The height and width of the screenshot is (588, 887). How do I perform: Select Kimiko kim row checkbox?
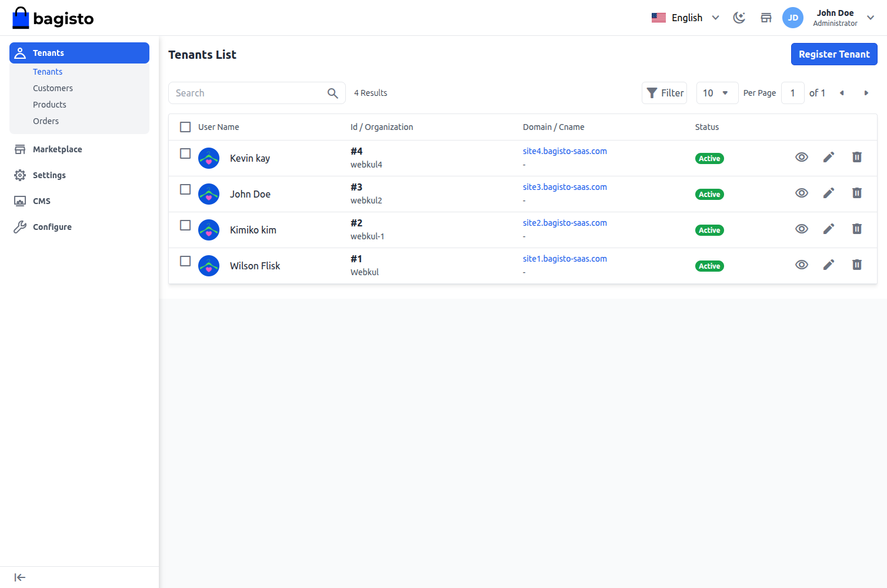point(185,225)
